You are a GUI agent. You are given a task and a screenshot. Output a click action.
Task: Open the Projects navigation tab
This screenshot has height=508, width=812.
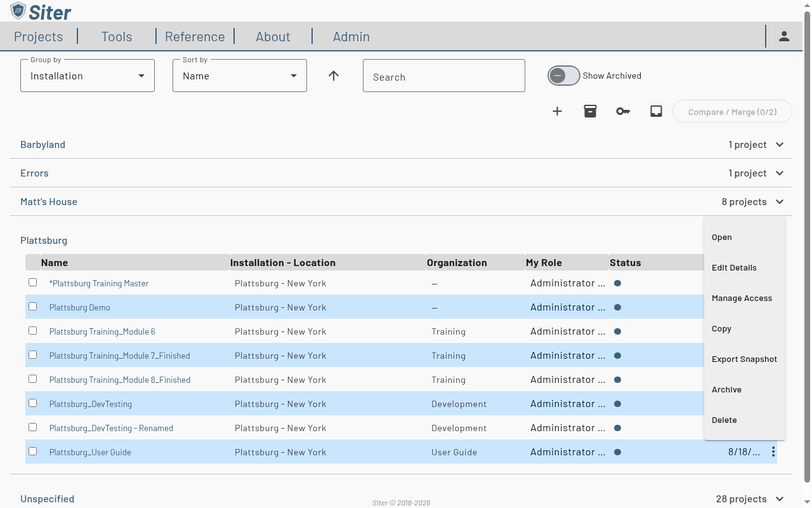click(x=39, y=36)
